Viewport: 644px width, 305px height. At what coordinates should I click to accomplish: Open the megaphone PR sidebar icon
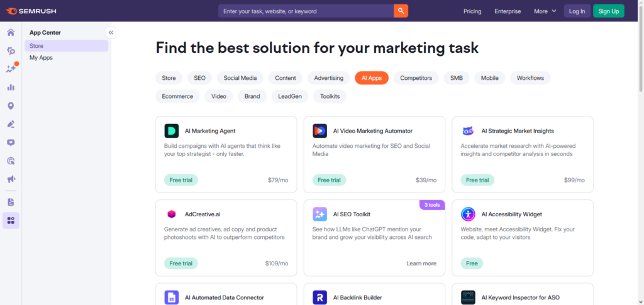[x=11, y=179]
